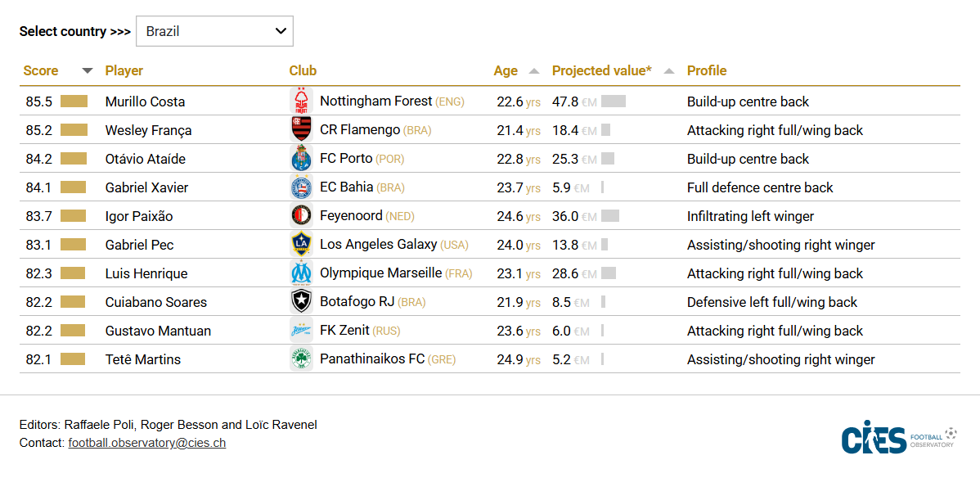980x478 pixels.
Task: Click the Olympique Marseille logo
Action: [x=301, y=273]
